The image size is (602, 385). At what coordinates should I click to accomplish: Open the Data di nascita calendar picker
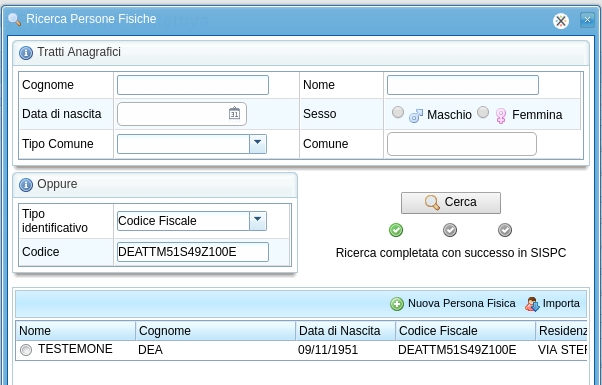234,114
